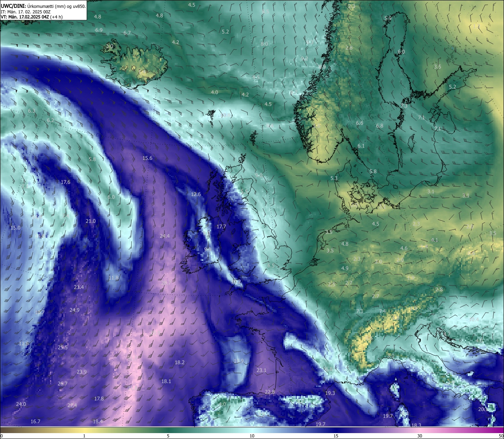Click the 23.9 value label

[82, 372]
